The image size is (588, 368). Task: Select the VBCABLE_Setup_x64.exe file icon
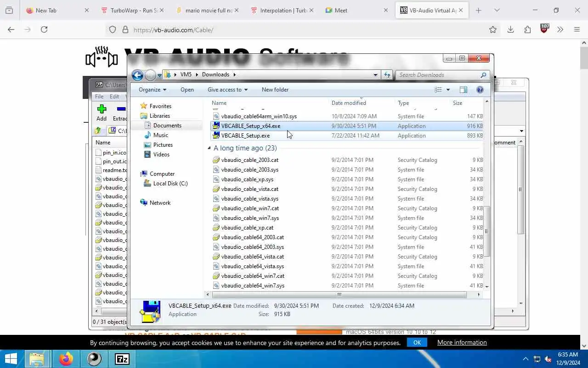click(216, 126)
